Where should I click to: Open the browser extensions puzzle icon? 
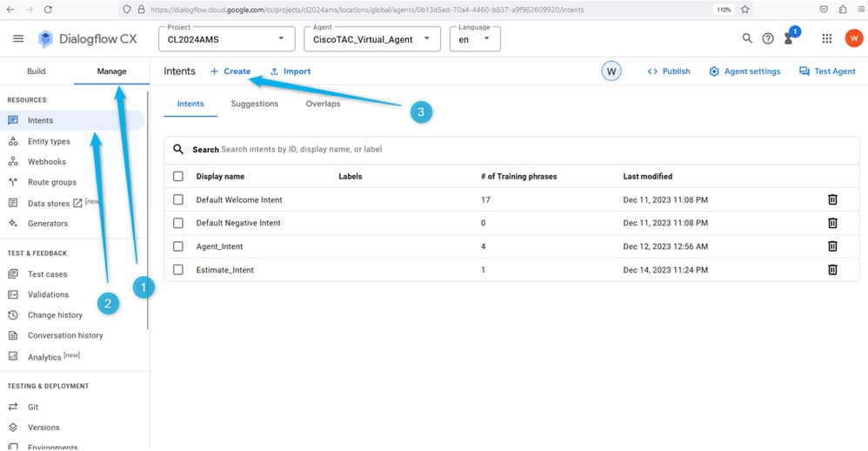(843, 10)
